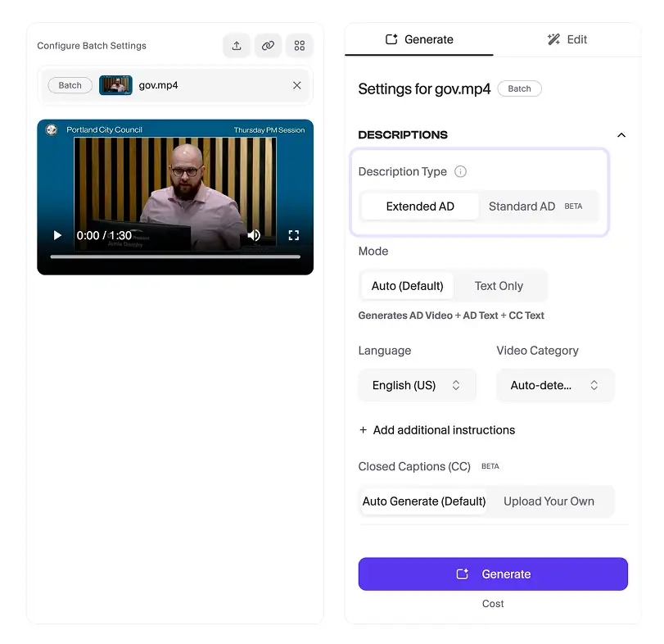Switch to the Edit tab
664x644 pixels.
pyautogui.click(x=567, y=39)
